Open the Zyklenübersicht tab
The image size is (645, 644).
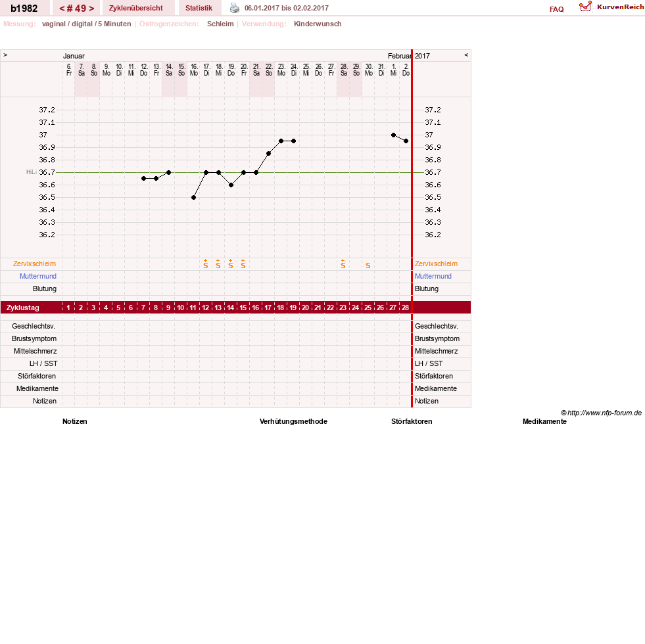(x=135, y=8)
